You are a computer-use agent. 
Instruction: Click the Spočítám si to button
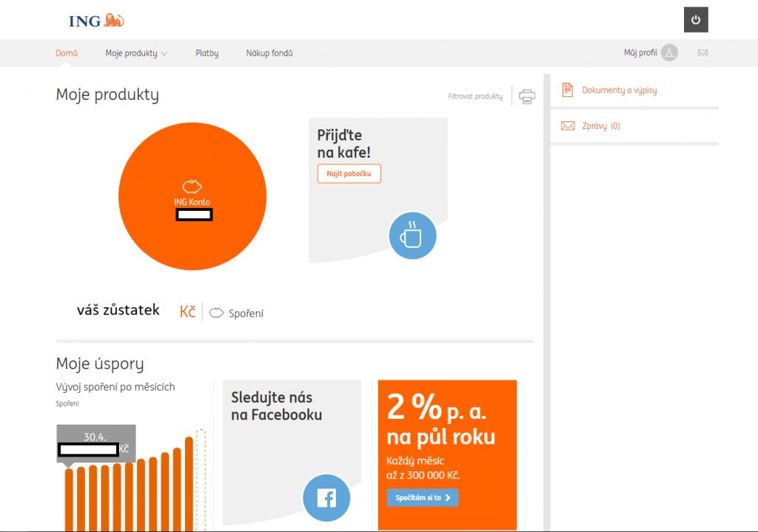(x=423, y=498)
